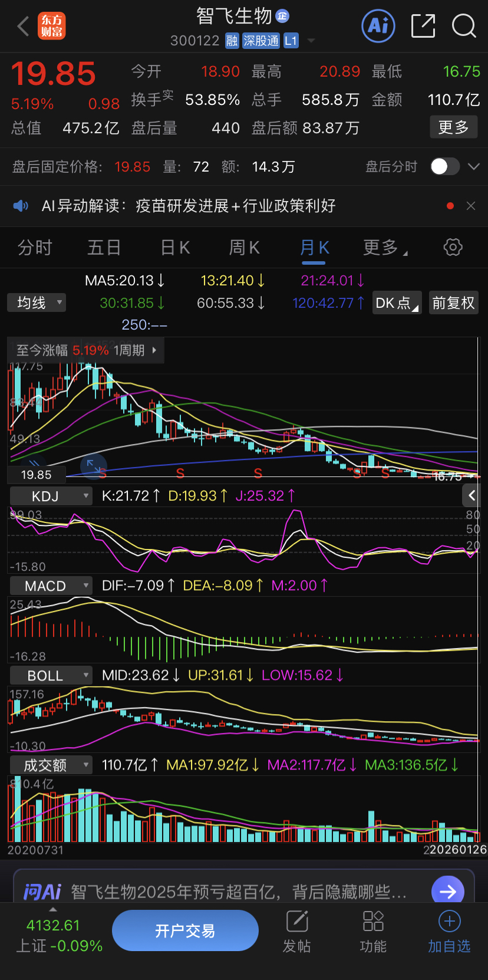Add stock via 加自选

pyautogui.click(x=449, y=932)
